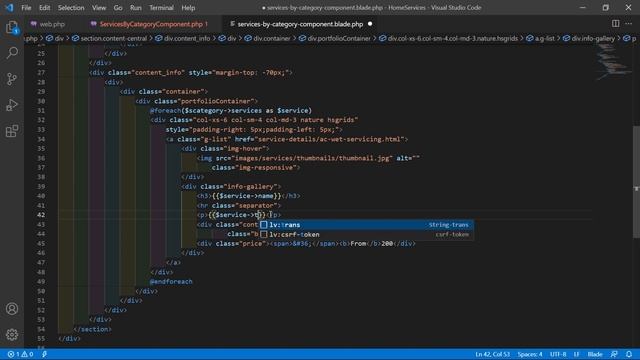The height and width of the screenshot is (360, 640).
Task: Open the Terminal menu
Action: 161,8
